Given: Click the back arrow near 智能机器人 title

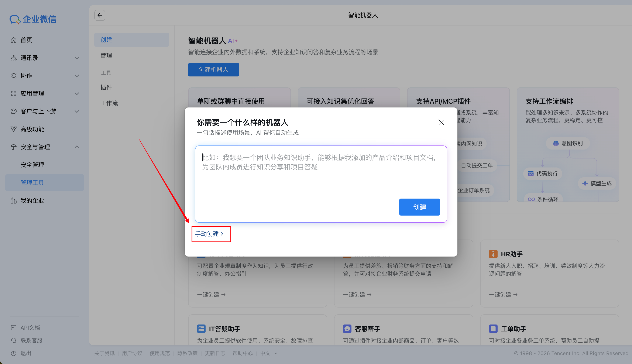Looking at the screenshot, I should coord(100,15).
